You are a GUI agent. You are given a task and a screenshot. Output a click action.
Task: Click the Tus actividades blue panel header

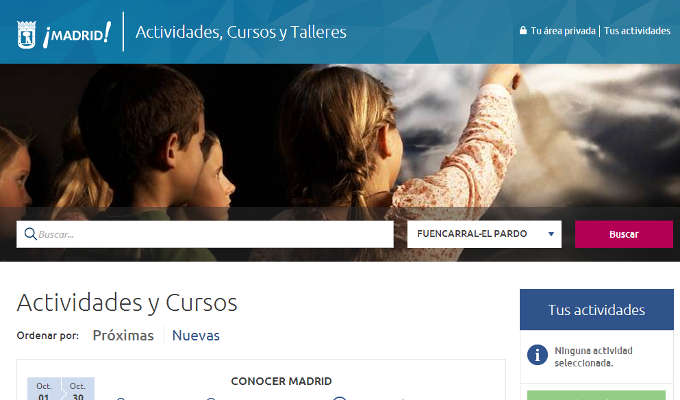pos(597,310)
